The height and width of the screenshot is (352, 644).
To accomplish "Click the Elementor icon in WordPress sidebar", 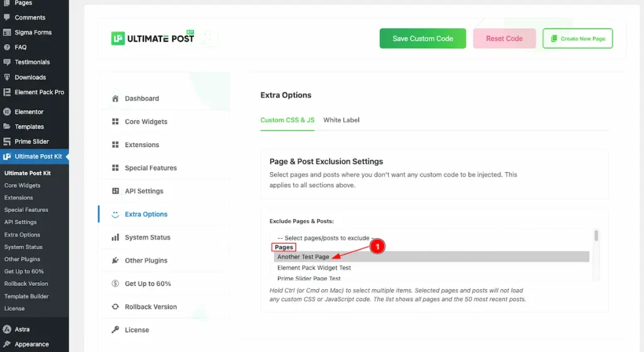I will tap(6, 112).
